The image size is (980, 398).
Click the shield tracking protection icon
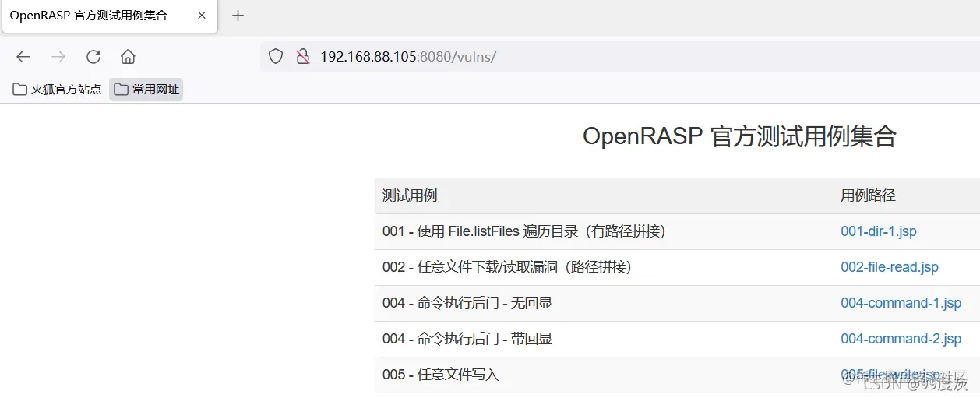[x=276, y=56]
